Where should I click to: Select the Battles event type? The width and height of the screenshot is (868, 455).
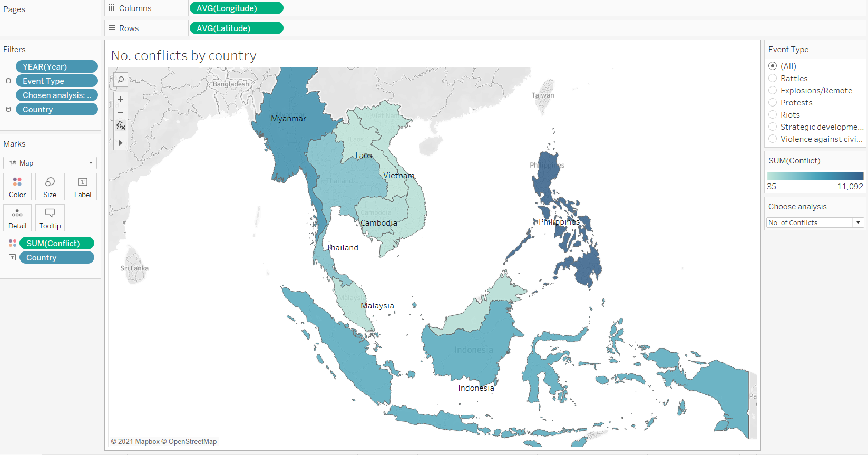tap(773, 79)
